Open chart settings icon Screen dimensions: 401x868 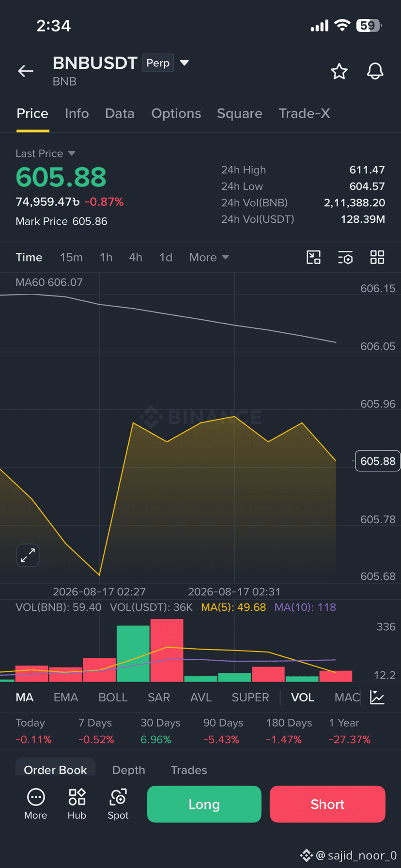pyautogui.click(x=345, y=257)
